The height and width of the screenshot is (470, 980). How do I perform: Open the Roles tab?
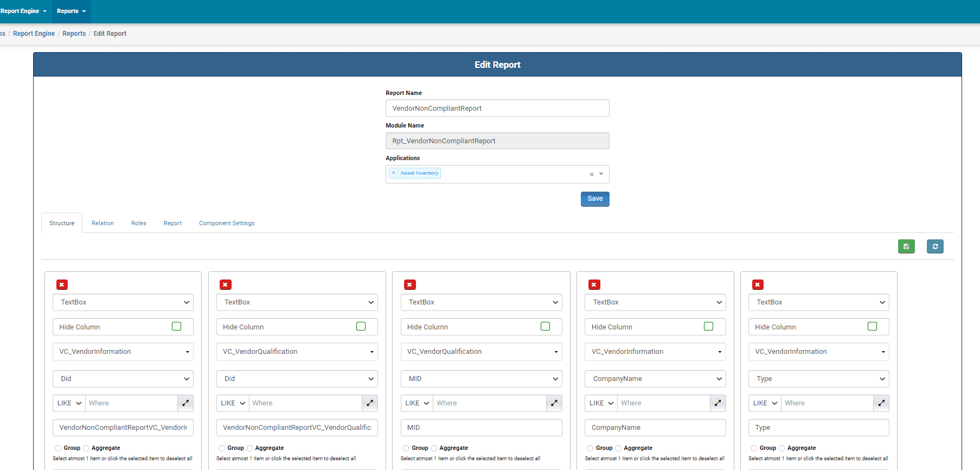[139, 223]
